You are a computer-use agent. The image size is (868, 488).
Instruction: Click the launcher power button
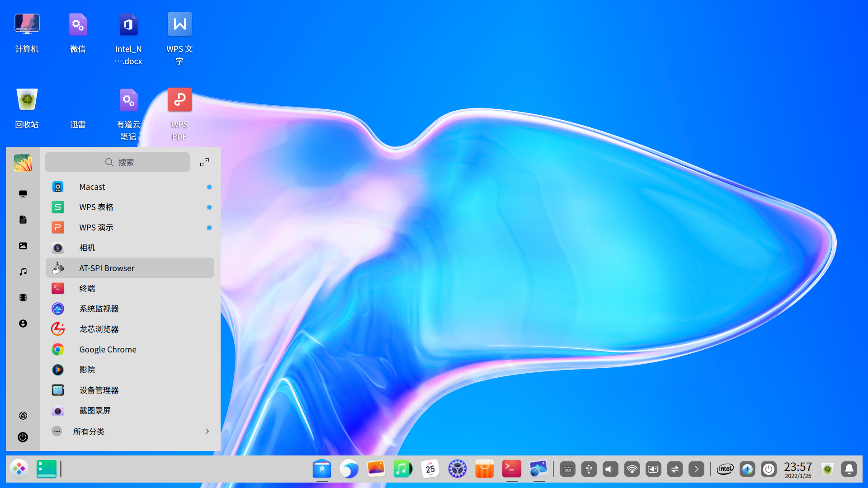23,437
